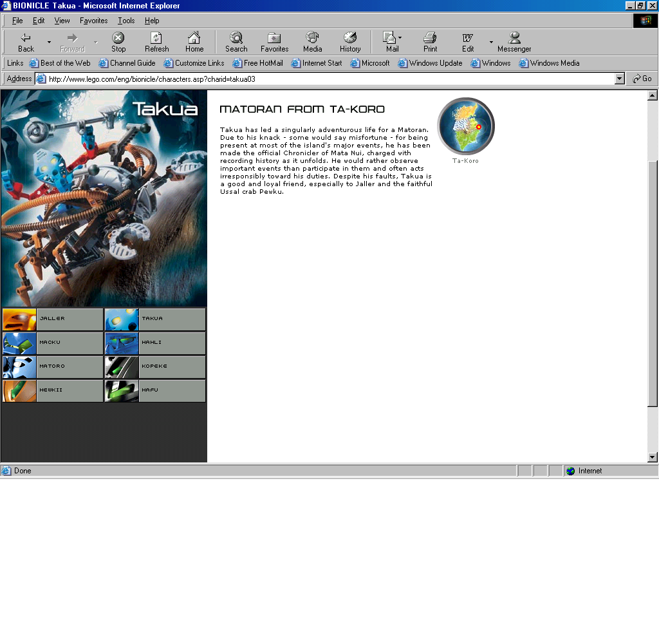Open the Tools menu
The width and height of the screenshot is (659, 644).
tap(126, 21)
